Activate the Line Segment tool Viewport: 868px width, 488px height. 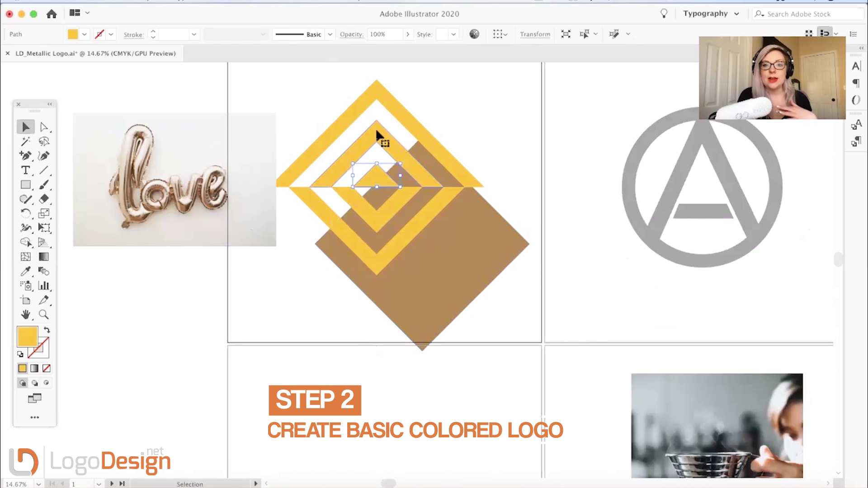tap(44, 170)
